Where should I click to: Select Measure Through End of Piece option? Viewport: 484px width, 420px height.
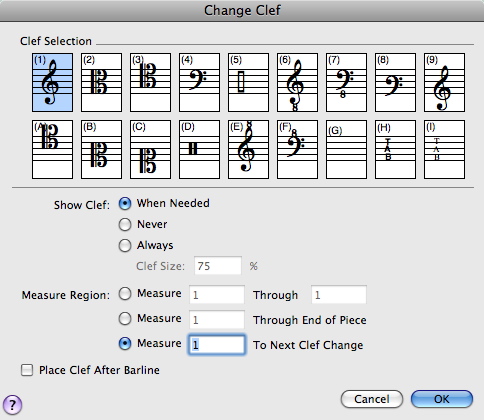point(125,319)
